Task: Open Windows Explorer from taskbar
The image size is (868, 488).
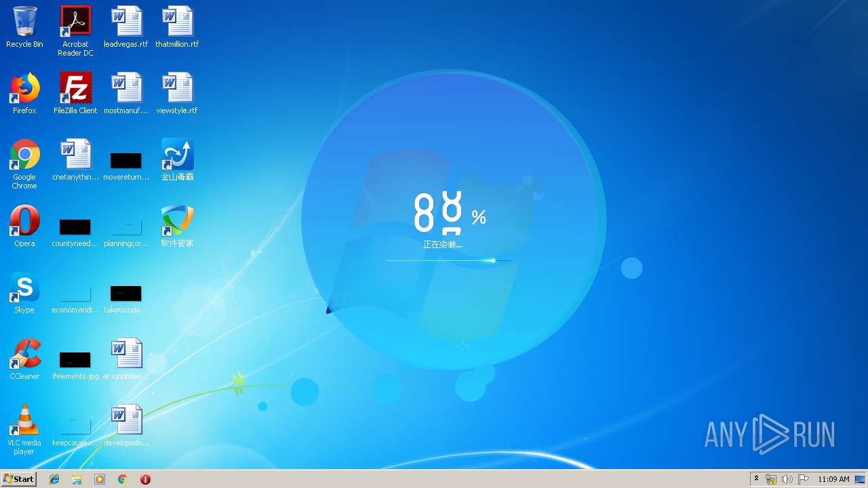Action: click(77, 479)
